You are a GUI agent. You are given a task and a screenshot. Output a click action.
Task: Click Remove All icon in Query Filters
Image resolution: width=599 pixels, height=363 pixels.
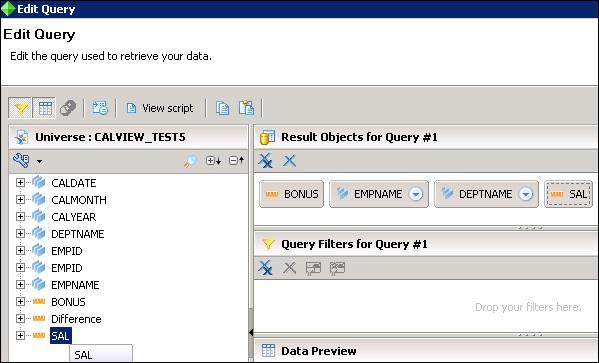(266, 268)
